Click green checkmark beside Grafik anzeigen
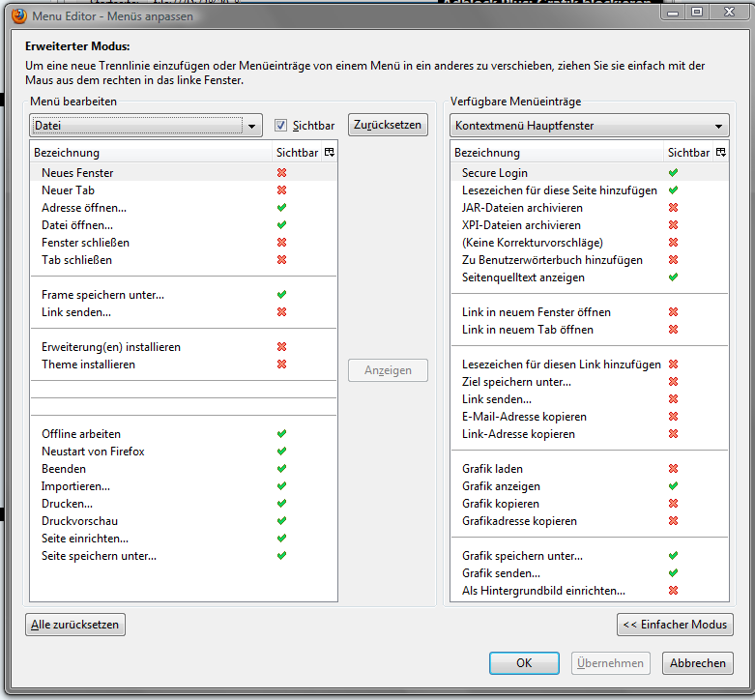Viewport: 755px width, 700px height. [x=673, y=486]
